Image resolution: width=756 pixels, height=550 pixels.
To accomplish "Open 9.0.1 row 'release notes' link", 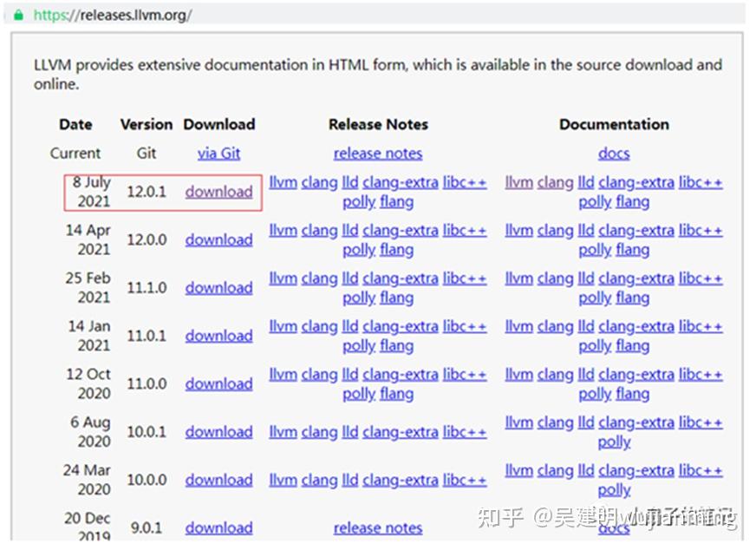I will [x=378, y=527].
